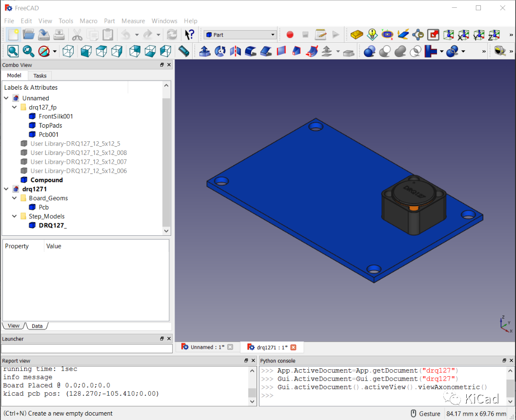Screen dimensions: 516x420
Task: Select the Front view cube icon
Action: point(86,51)
